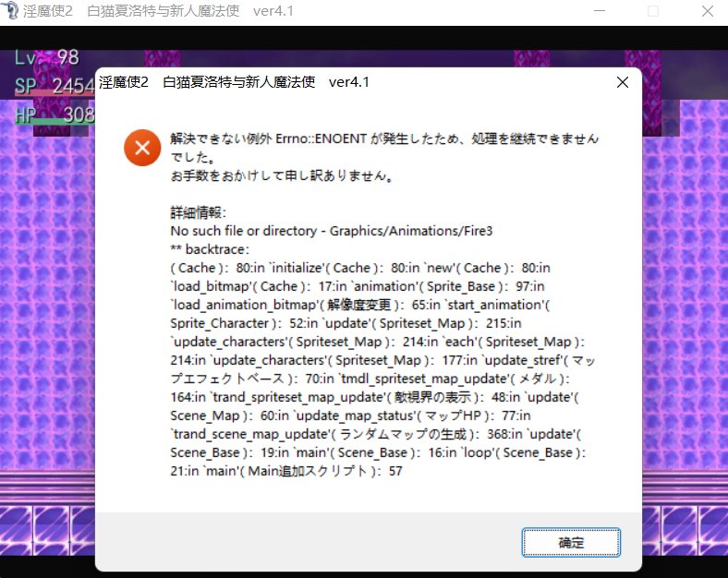Click the お手数をおかけして apology line
Viewport: 728px width, 578px height.
coord(283,175)
